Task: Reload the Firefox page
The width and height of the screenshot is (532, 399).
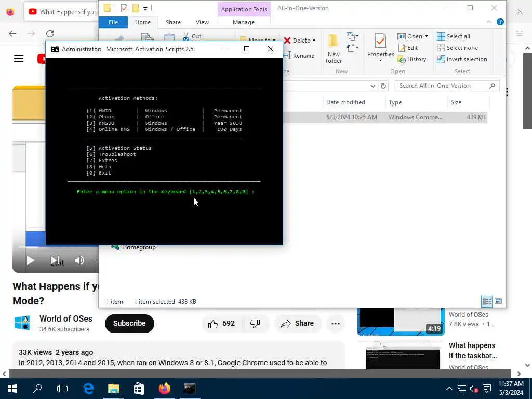Action: click(50, 34)
